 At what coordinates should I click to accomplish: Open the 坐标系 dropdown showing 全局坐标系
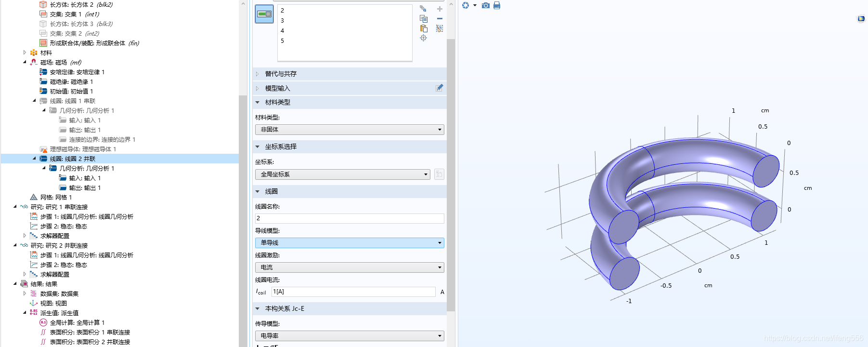[x=343, y=174]
